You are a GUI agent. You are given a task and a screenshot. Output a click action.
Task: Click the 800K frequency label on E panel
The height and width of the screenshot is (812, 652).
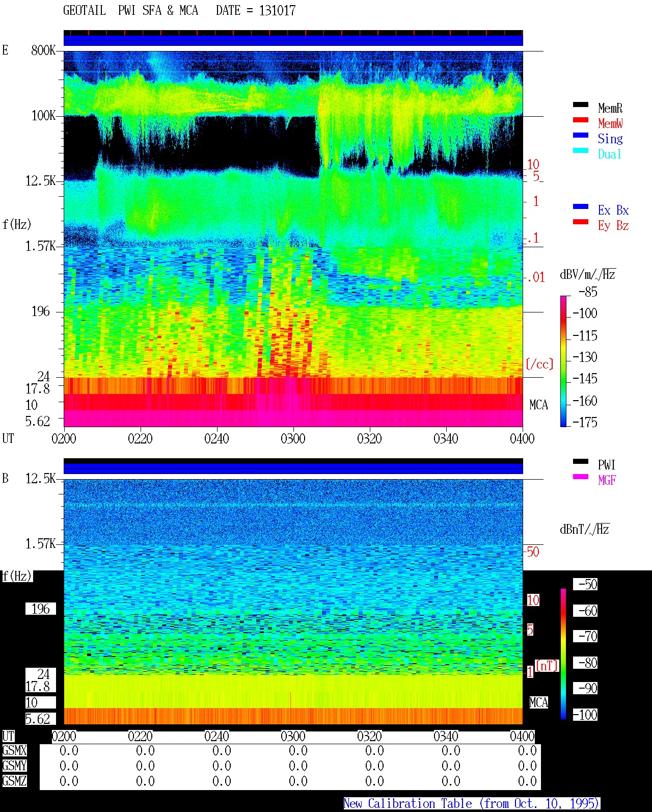(43, 50)
